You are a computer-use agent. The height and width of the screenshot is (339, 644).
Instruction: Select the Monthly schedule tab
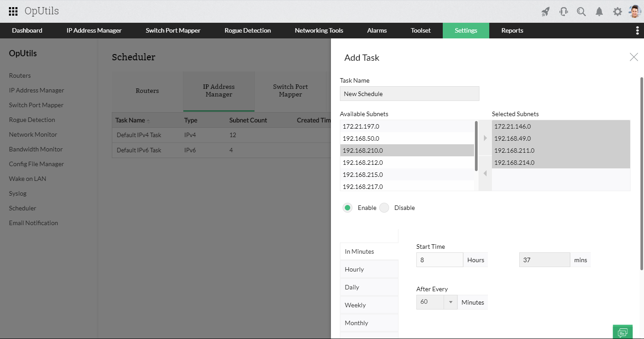click(x=369, y=323)
